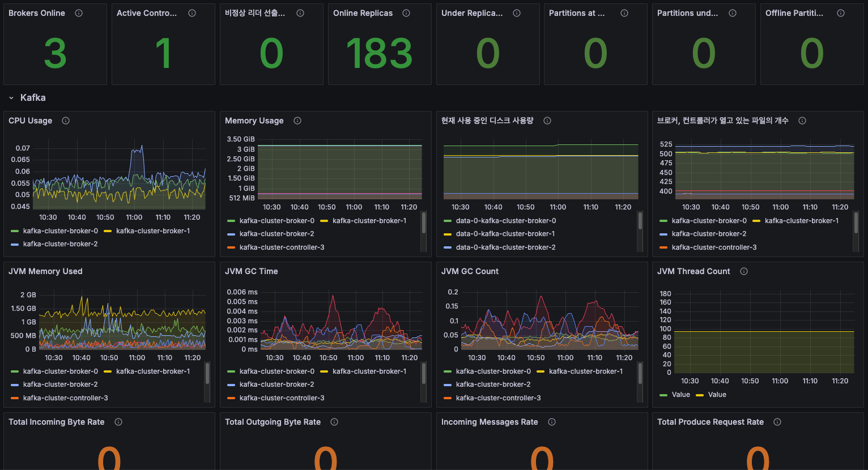The height and width of the screenshot is (470, 868).
Task: Click the value 3 in Brokers Online
Action: 55,54
